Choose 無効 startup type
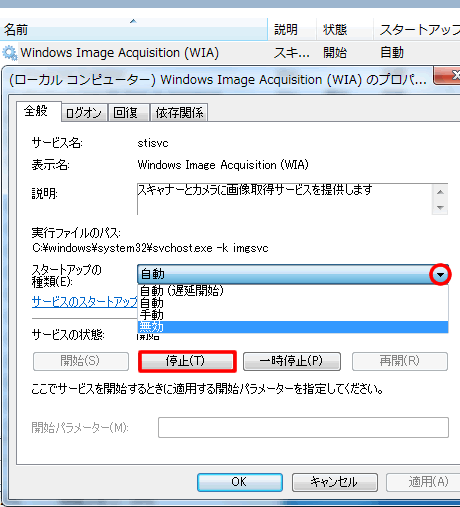Image resolution: width=460 pixels, height=507 pixels. 293,327
